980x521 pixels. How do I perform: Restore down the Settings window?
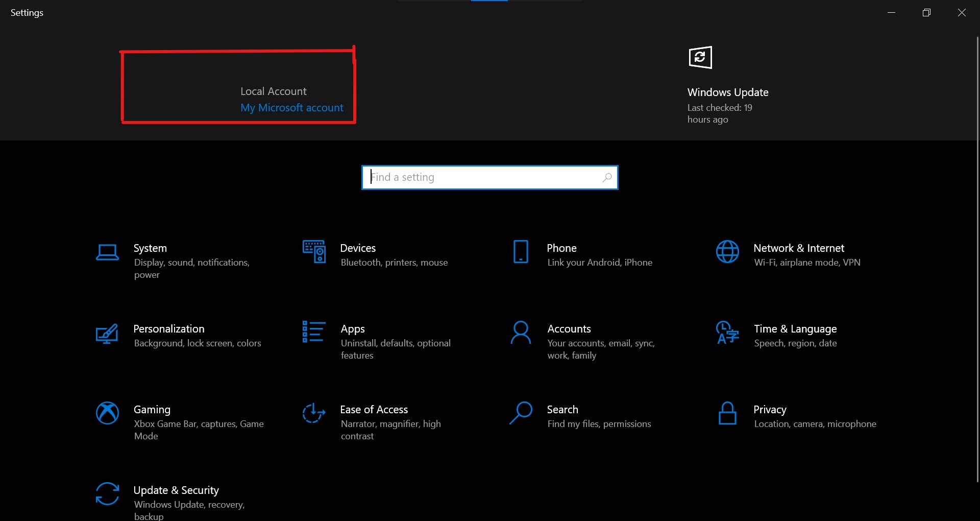click(926, 12)
